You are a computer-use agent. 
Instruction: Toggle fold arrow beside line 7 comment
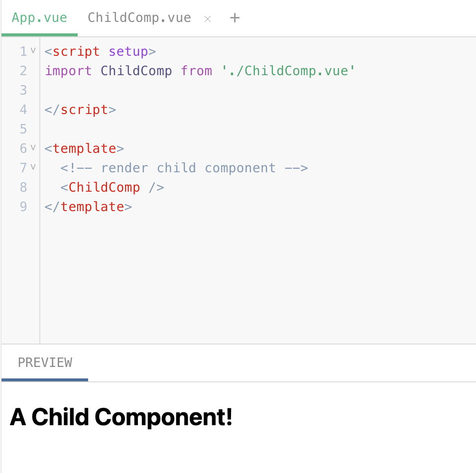click(x=33, y=167)
